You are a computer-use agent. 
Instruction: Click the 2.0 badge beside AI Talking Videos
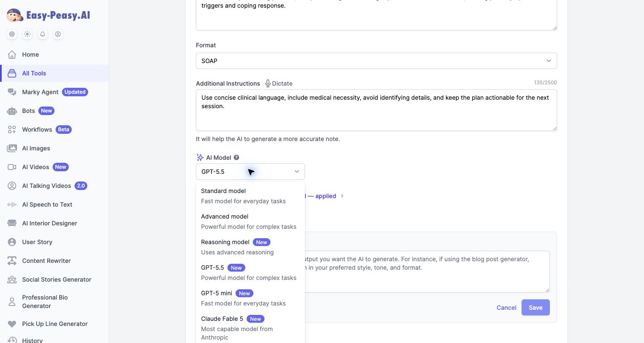[x=81, y=186]
